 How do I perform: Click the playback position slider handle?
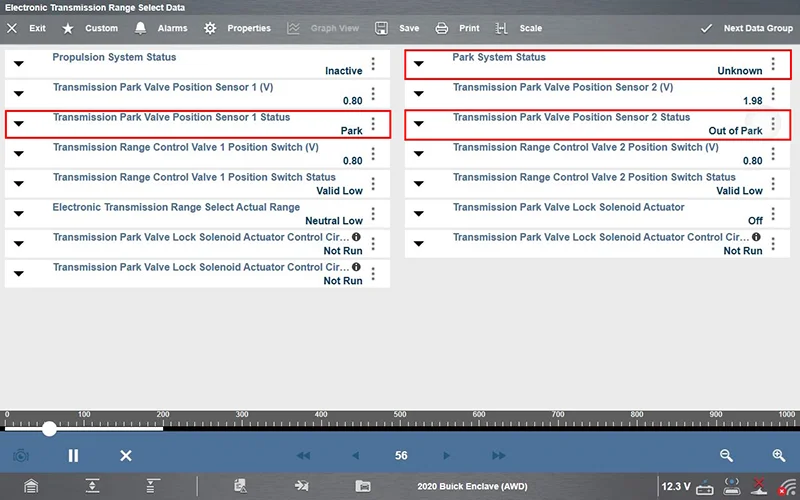pos(49,428)
